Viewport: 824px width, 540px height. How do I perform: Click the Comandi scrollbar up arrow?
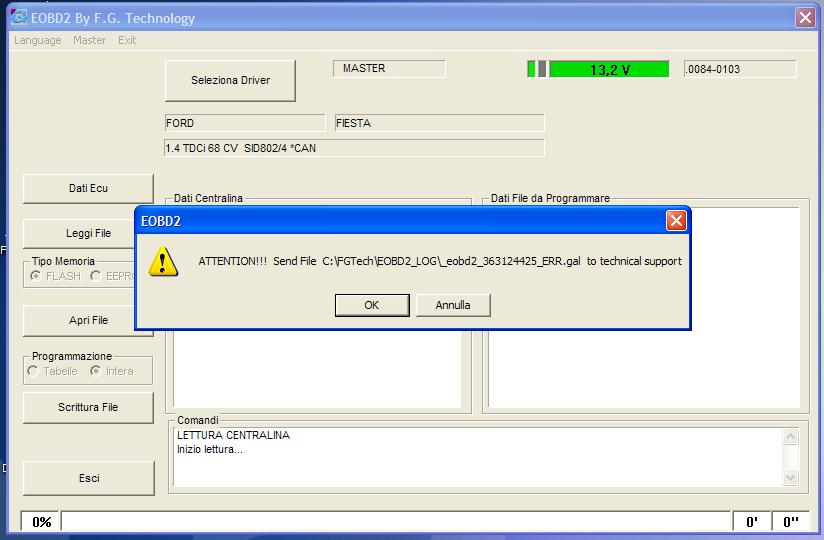pos(790,437)
